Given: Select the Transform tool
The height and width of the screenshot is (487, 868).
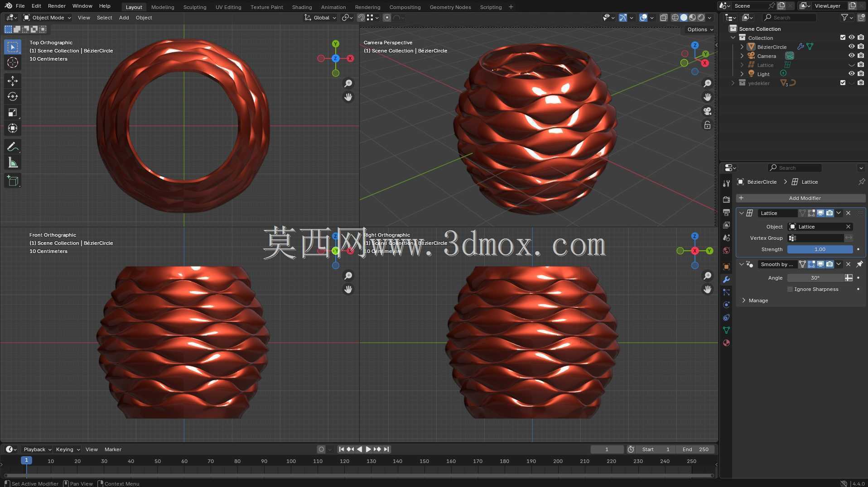Looking at the screenshot, I should [13, 128].
